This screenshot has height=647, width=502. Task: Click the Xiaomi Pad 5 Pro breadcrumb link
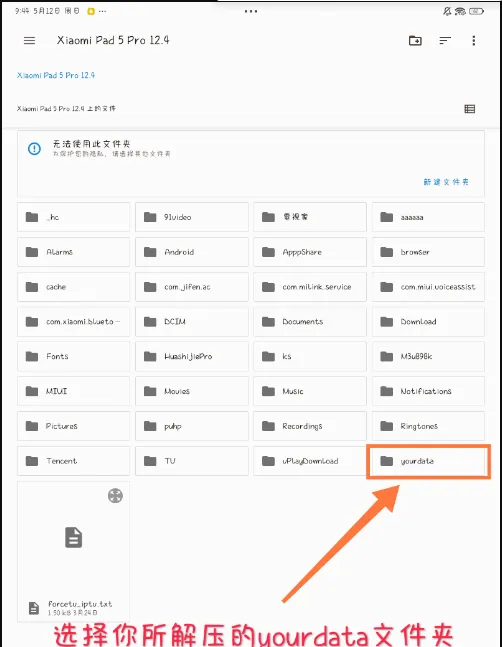56,75
